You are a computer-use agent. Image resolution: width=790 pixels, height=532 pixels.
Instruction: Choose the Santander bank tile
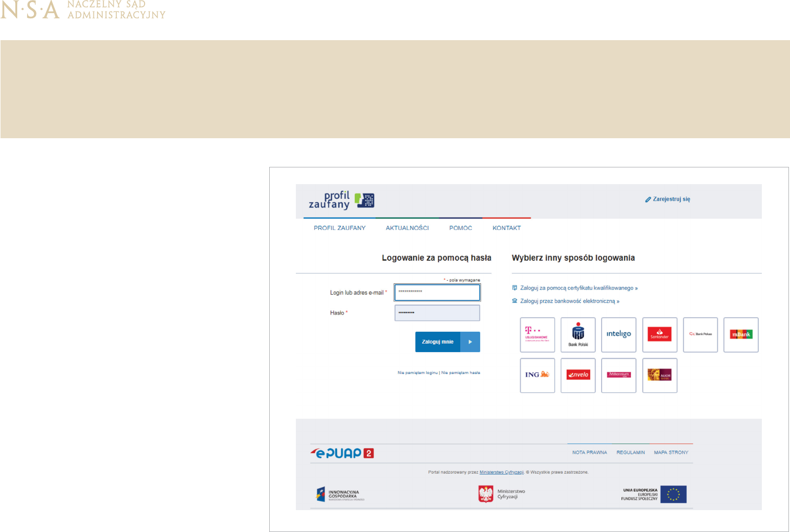tap(660, 335)
